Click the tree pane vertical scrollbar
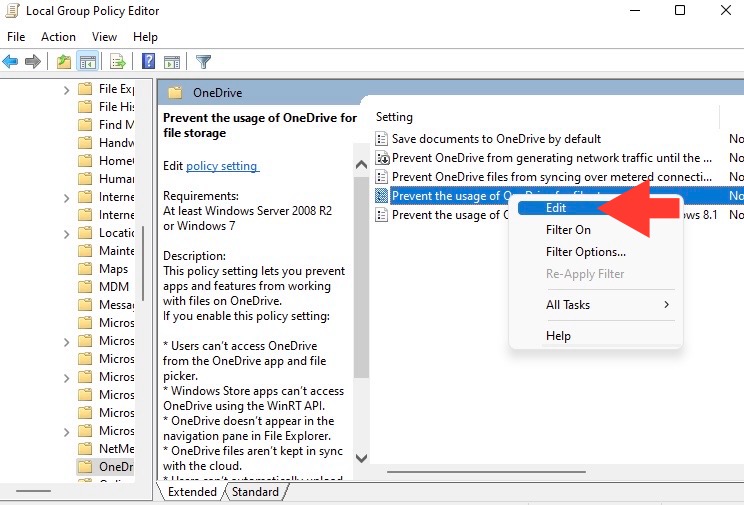744x505 pixels. pyautogui.click(x=143, y=263)
